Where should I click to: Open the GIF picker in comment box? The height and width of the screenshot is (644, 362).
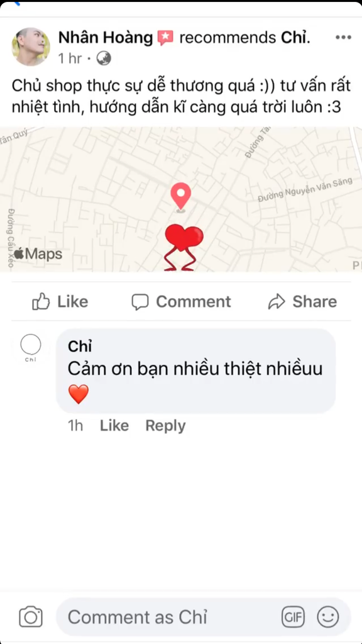[x=293, y=617]
